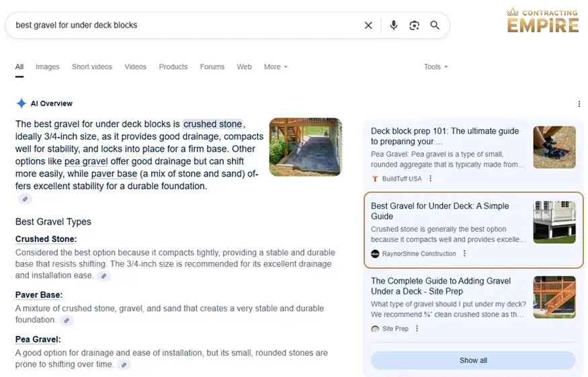Click the Crushed Stone heading
This screenshot has height=377, width=588.
pyautogui.click(x=46, y=239)
